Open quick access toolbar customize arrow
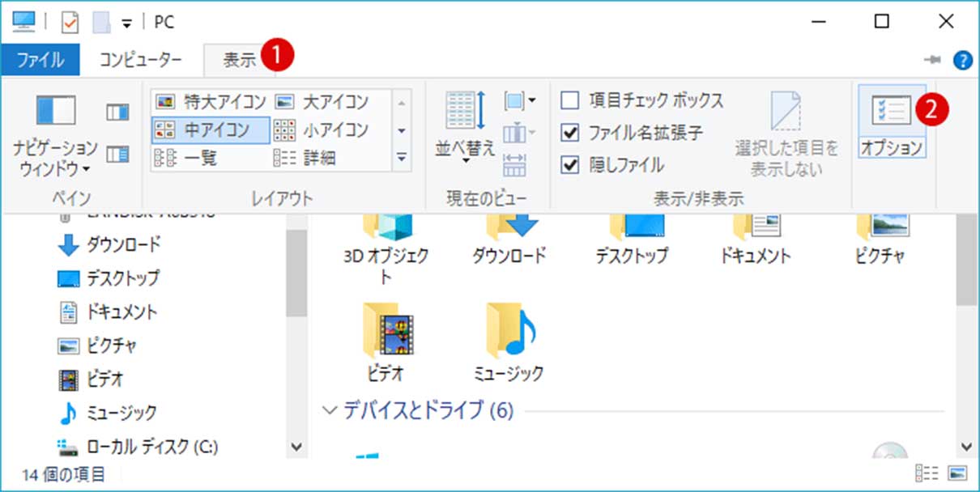This screenshot has height=492, width=980. pyautogui.click(x=126, y=23)
